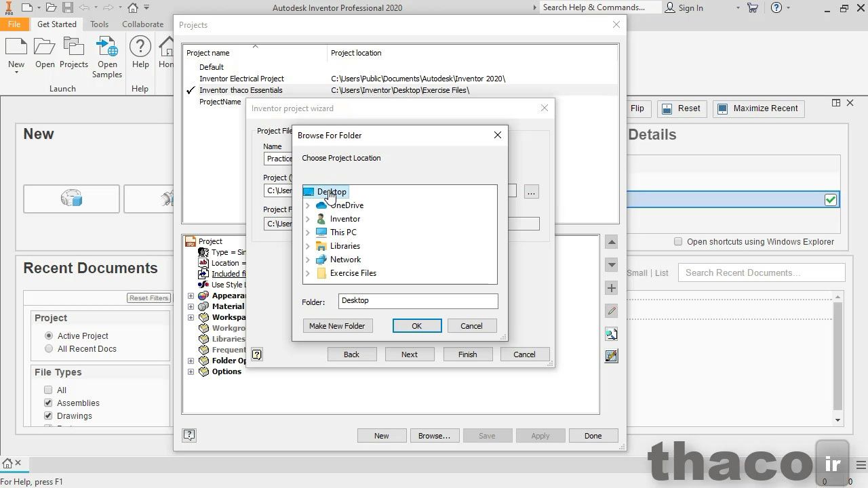Click Finish in the project wizard

tap(467, 354)
